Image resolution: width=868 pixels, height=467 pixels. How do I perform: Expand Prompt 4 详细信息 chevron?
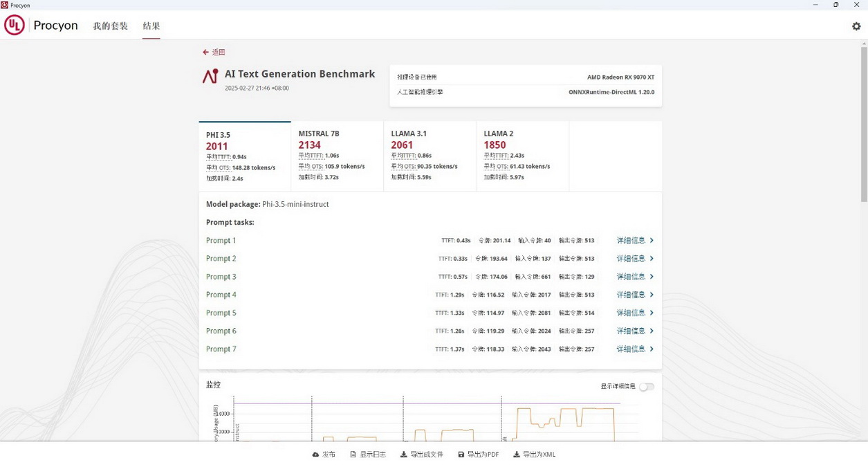click(x=652, y=295)
